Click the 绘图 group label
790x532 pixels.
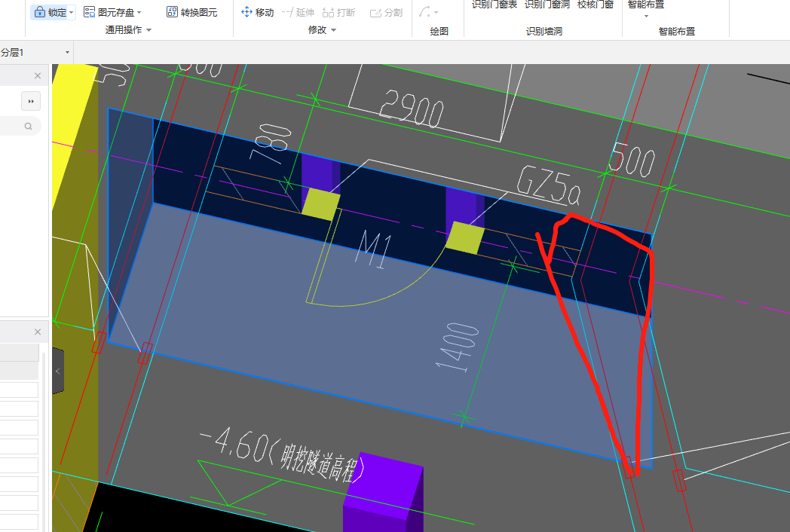pyautogui.click(x=439, y=31)
